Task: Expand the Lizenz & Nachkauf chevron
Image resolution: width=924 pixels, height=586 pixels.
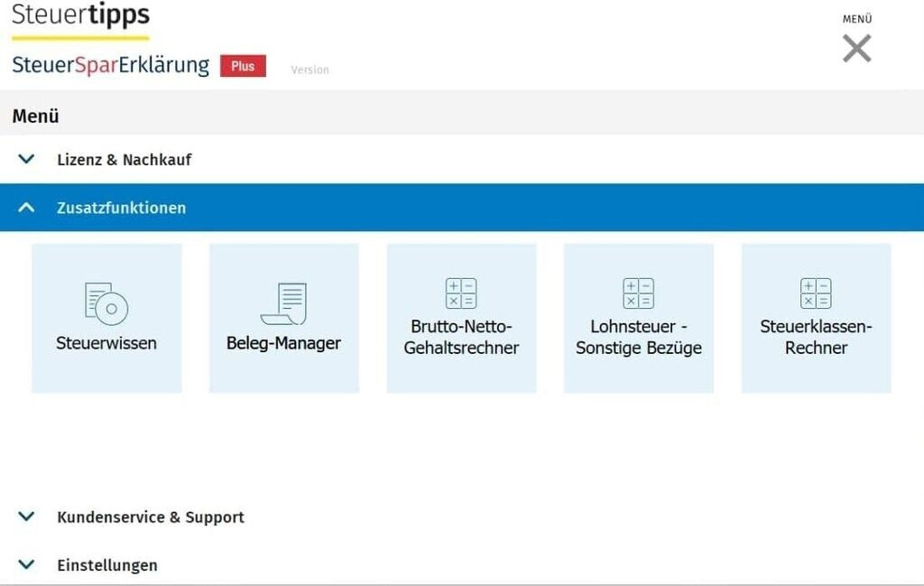Action: (x=27, y=159)
